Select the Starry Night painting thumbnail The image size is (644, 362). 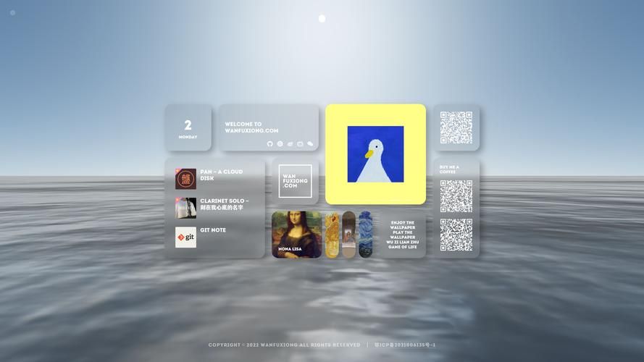tap(365, 235)
